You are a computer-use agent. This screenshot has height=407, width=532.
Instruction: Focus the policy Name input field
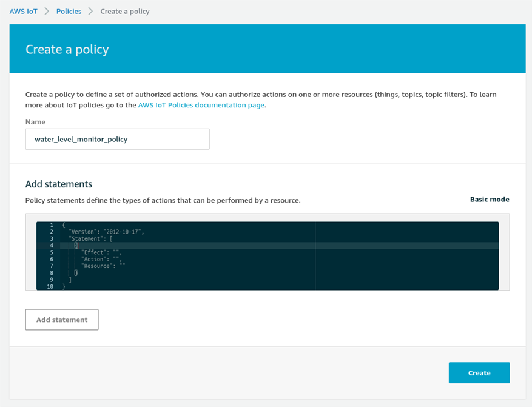[118, 139]
